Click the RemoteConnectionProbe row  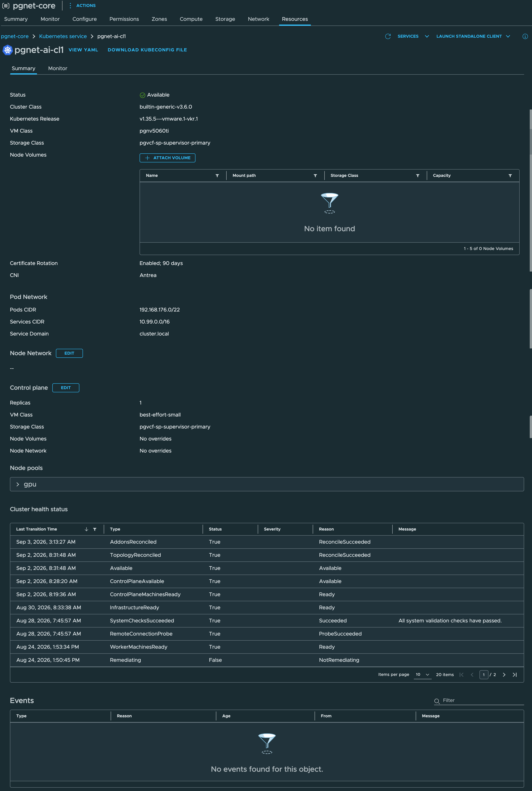coord(267,634)
